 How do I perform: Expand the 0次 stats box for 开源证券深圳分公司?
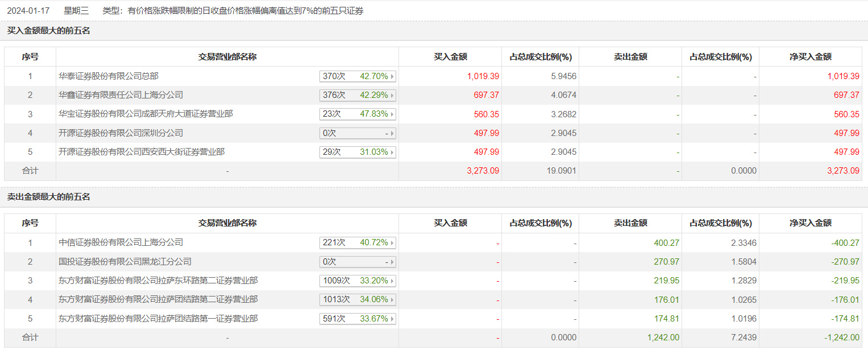pos(358,133)
